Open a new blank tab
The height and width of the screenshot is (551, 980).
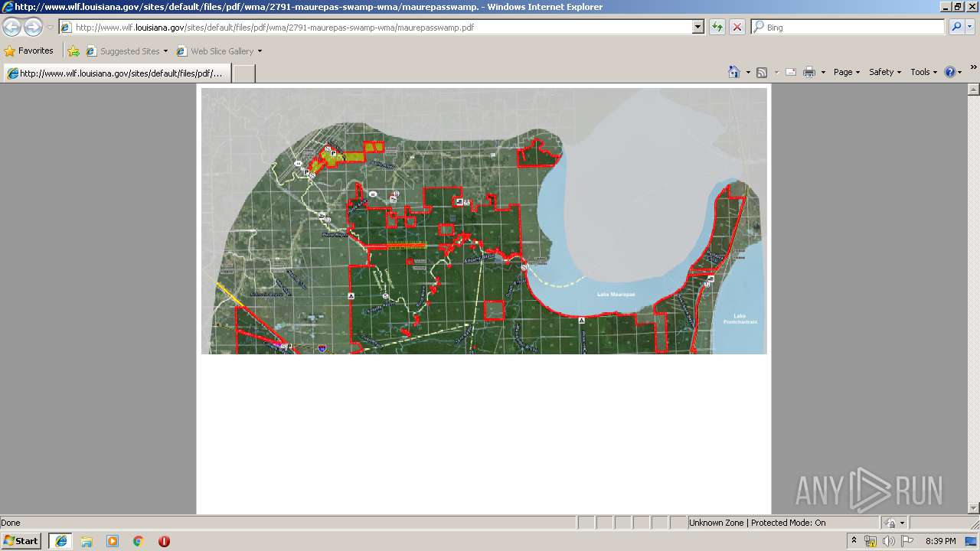tap(243, 73)
